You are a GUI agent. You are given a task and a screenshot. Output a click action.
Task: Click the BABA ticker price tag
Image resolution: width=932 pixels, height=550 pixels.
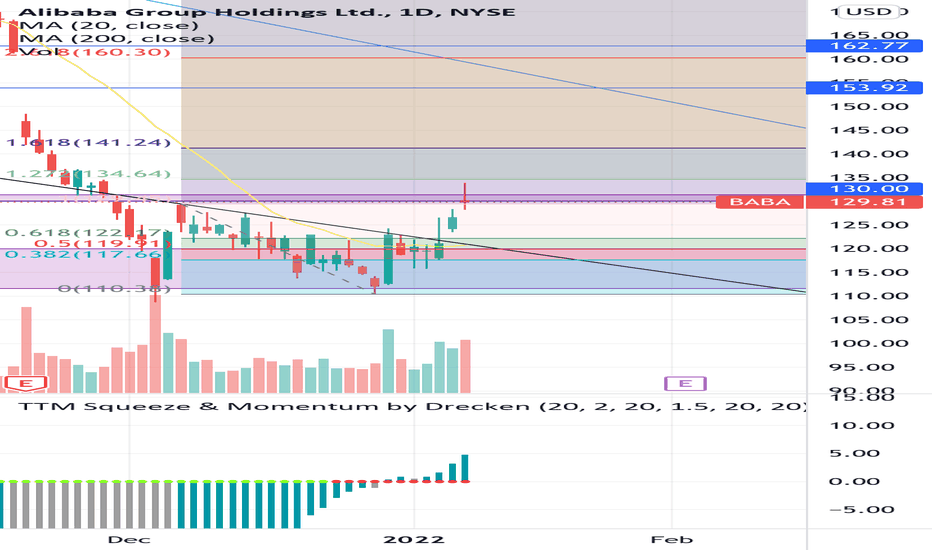[760, 202]
